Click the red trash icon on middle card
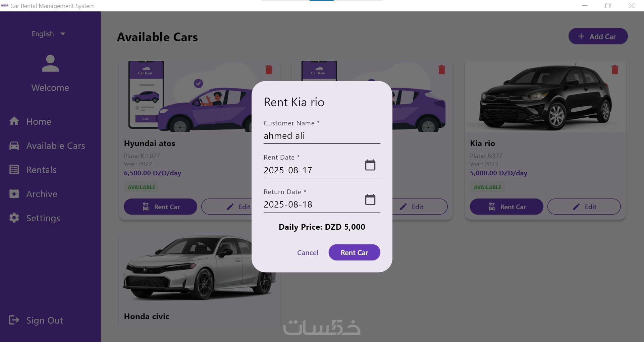This screenshot has height=342, width=644. point(442,70)
